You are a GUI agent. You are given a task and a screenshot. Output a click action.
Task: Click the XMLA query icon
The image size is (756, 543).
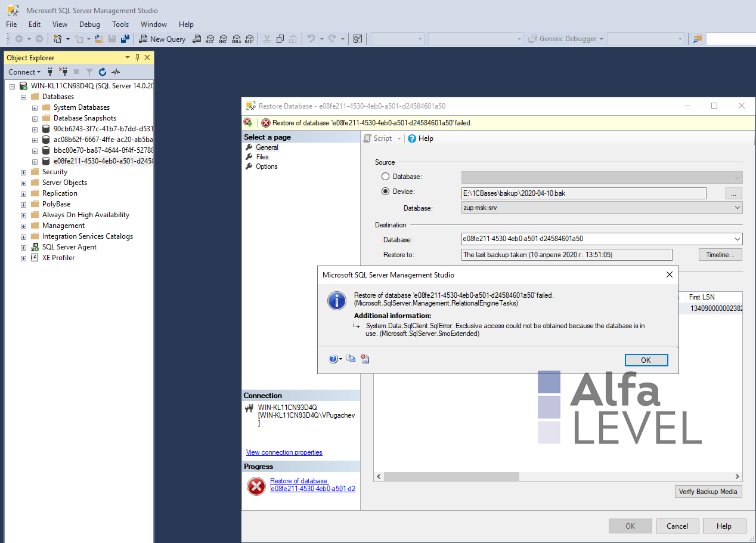237,39
